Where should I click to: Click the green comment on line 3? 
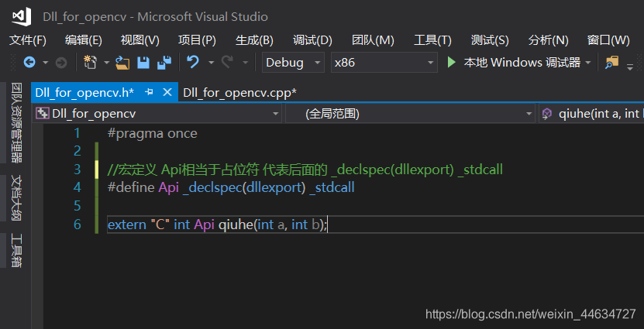(305, 170)
